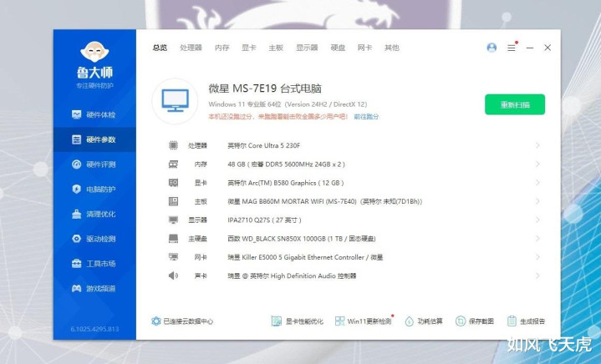
Task: Click WD_BLACK SN850X 1000GB text
Action: coord(302,239)
